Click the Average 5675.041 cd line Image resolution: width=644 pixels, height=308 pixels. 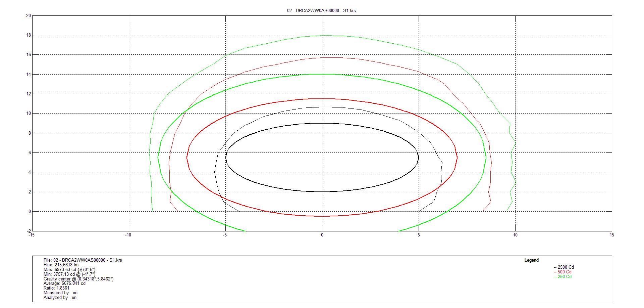click(64, 283)
